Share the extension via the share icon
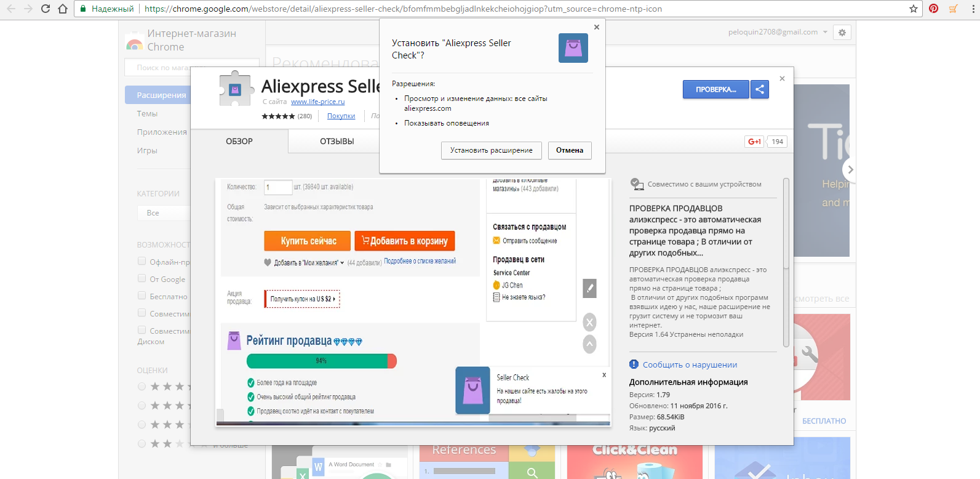 pyautogui.click(x=760, y=89)
